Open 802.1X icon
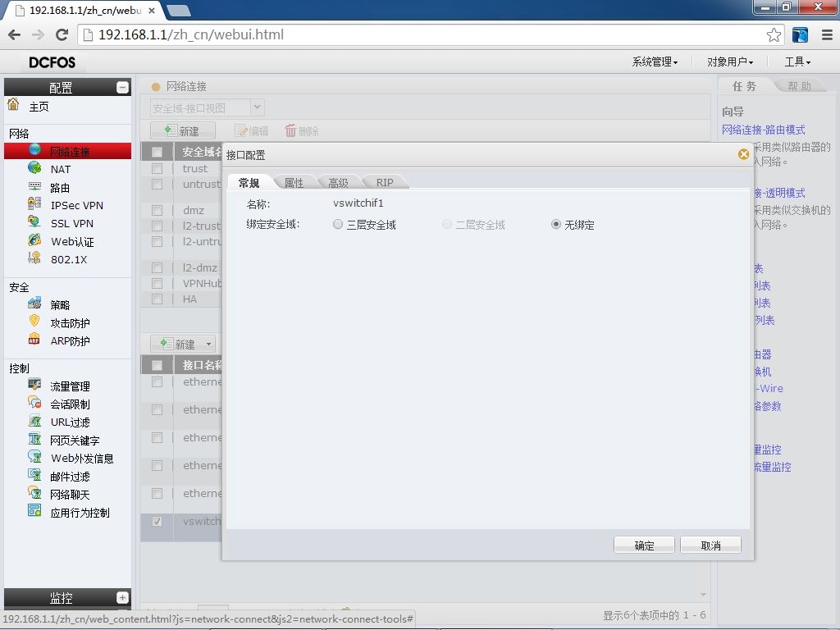This screenshot has width=840, height=630. (34, 258)
